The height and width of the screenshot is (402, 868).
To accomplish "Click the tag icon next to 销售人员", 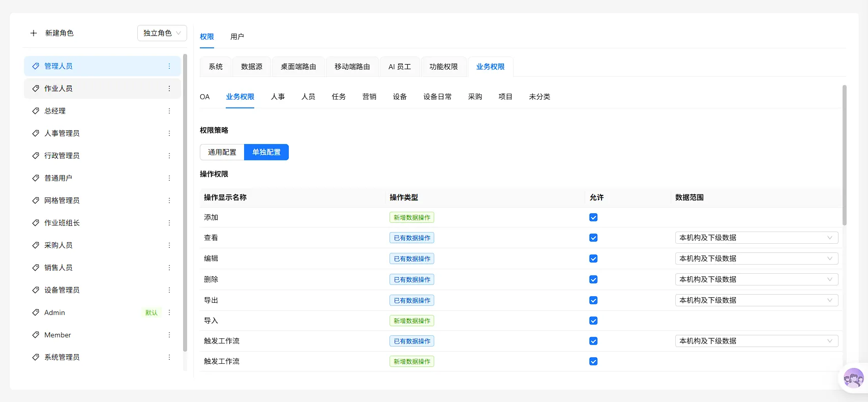I will pyautogui.click(x=36, y=268).
